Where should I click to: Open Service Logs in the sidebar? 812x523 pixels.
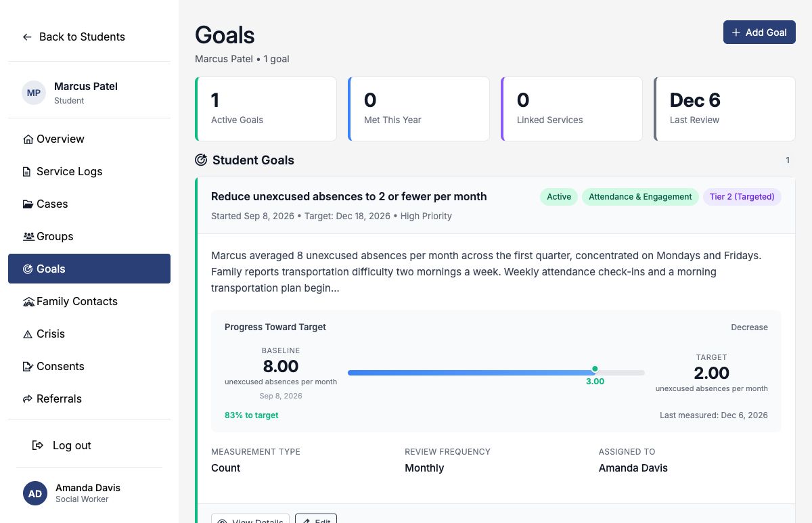click(89, 172)
